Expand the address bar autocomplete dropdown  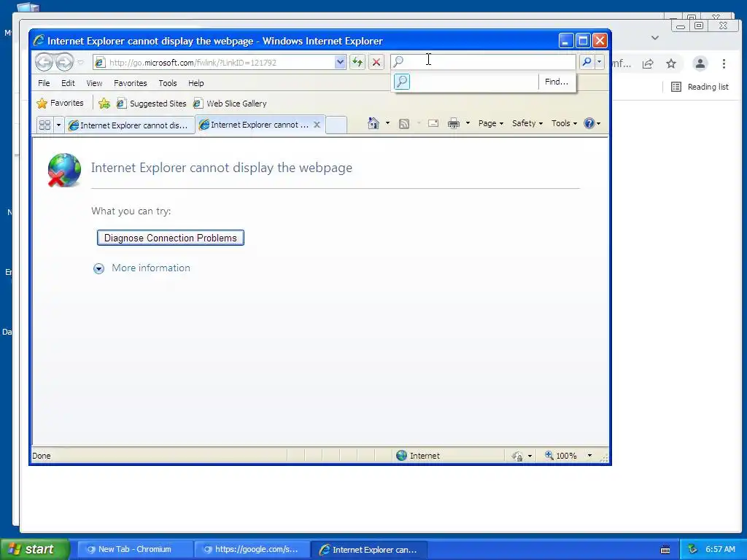[x=340, y=63]
